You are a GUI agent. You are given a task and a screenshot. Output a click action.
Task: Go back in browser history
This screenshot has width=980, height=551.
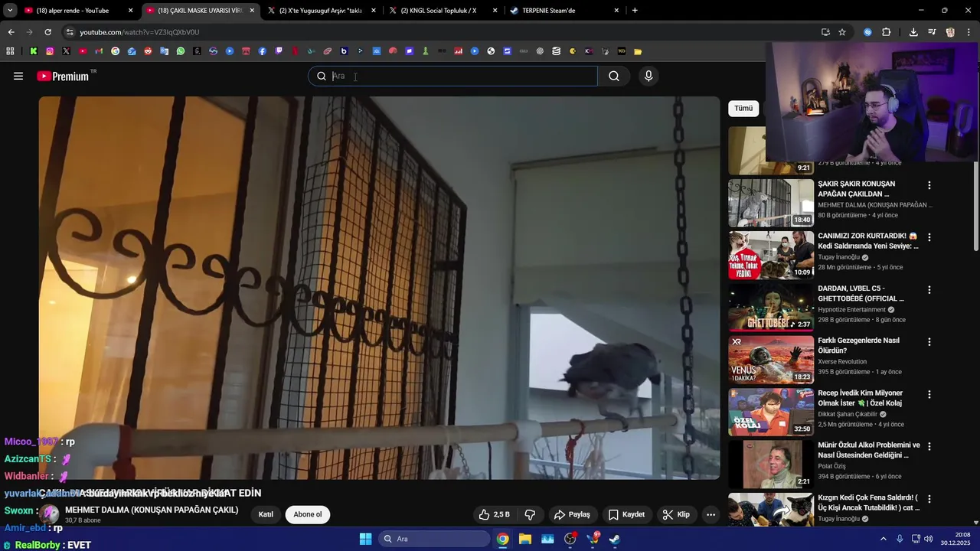[11, 32]
